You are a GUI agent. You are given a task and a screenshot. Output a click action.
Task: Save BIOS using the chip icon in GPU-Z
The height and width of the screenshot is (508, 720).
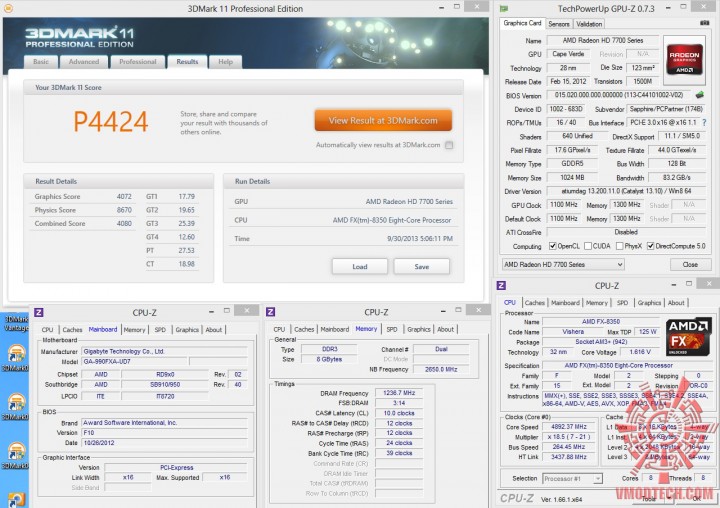(x=699, y=95)
